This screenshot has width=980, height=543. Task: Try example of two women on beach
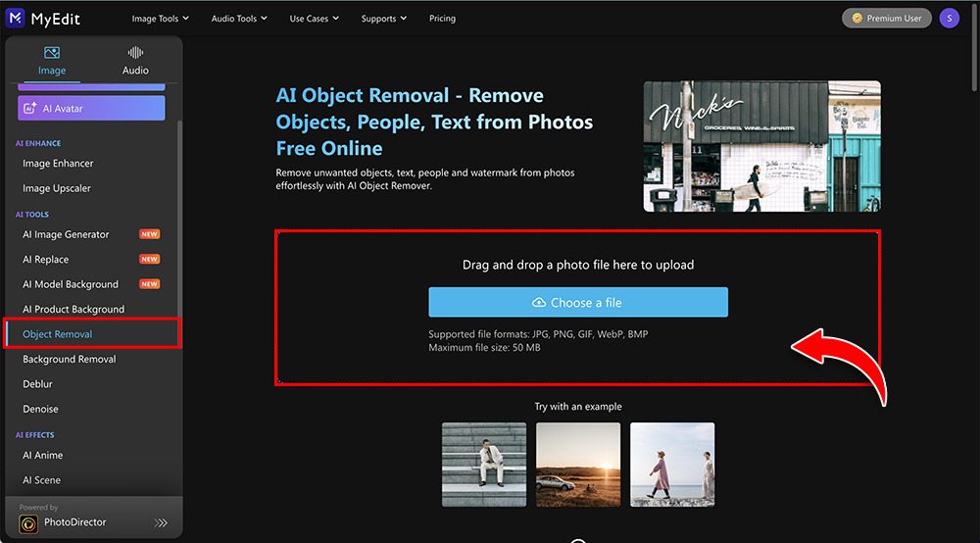tap(672, 465)
